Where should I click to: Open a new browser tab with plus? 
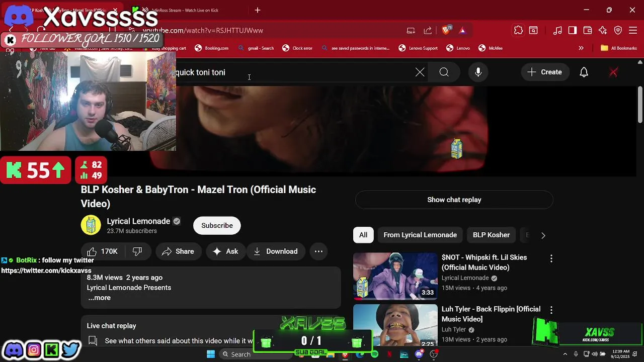(x=258, y=10)
